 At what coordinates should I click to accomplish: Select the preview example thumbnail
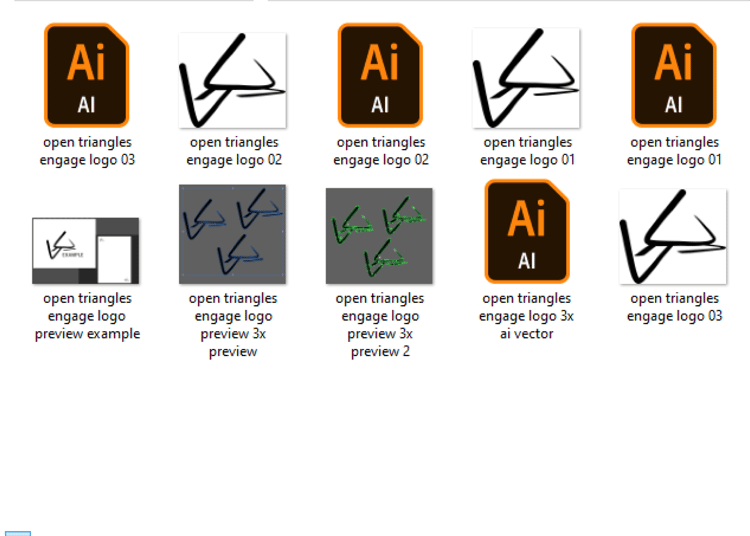(x=86, y=251)
